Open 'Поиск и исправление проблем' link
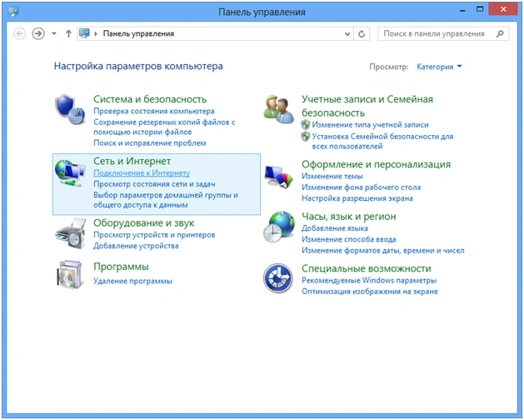Viewport: 524px width, 420px height. point(150,143)
